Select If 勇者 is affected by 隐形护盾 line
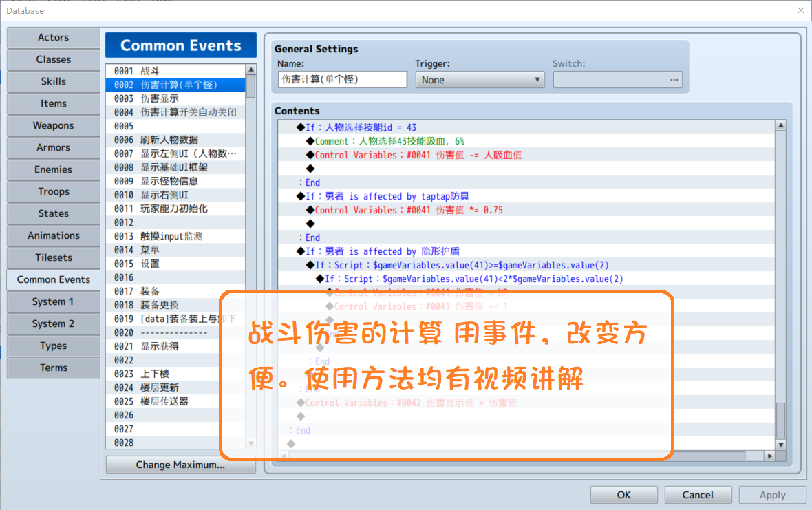Screen dimensions: 812x510 [526, 251]
